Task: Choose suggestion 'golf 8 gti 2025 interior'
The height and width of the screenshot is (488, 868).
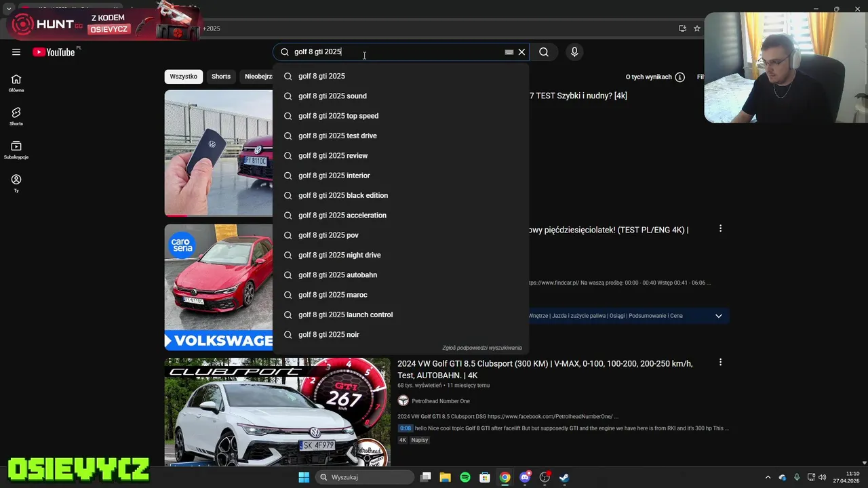Action: 401,176
